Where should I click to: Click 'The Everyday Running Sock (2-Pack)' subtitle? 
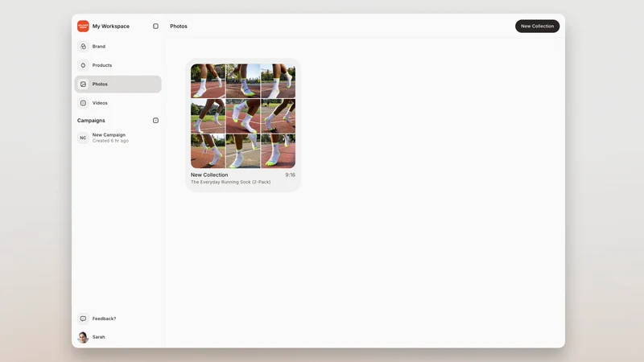(x=230, y=183)
